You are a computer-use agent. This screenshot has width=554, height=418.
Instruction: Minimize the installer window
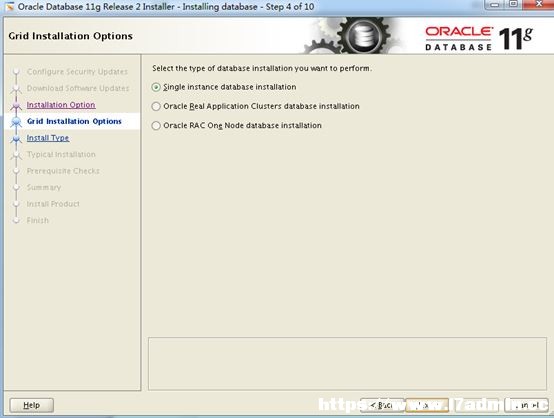(495, 5)
